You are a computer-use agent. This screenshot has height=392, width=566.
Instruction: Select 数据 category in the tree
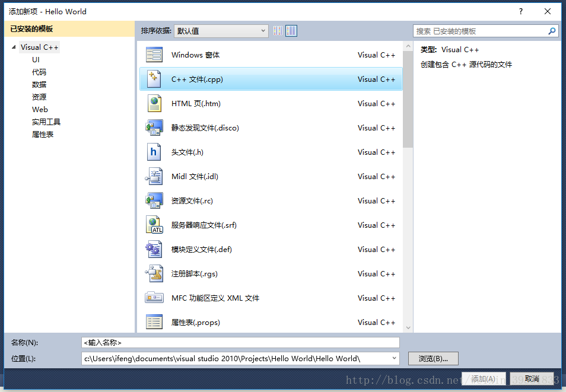39,84
